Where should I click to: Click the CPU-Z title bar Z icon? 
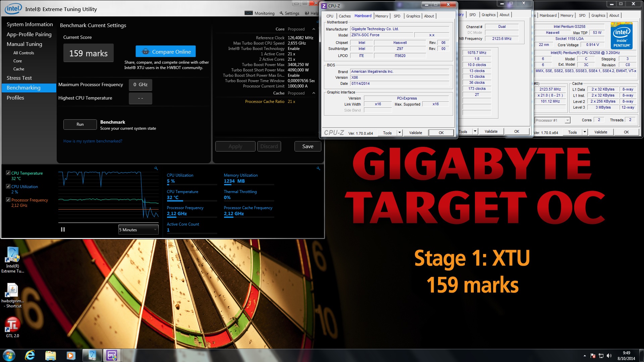[324, 6]
